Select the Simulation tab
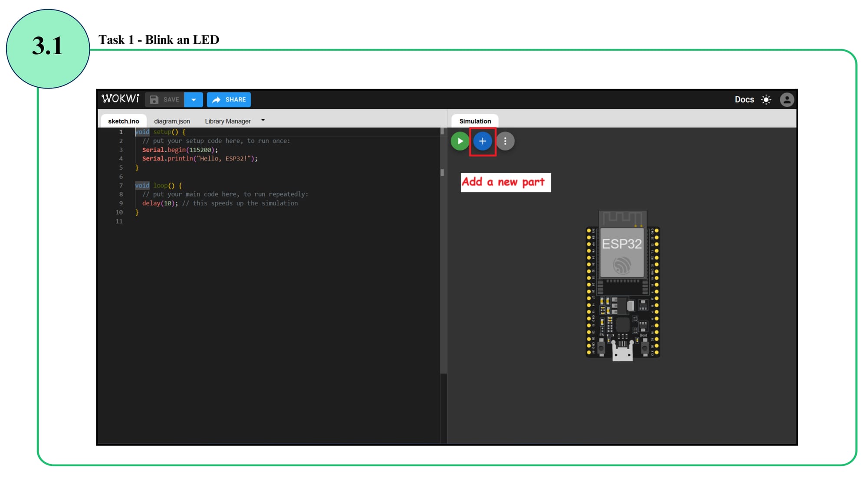The height and width of the screenshot is (488, 868). point(475,121)
